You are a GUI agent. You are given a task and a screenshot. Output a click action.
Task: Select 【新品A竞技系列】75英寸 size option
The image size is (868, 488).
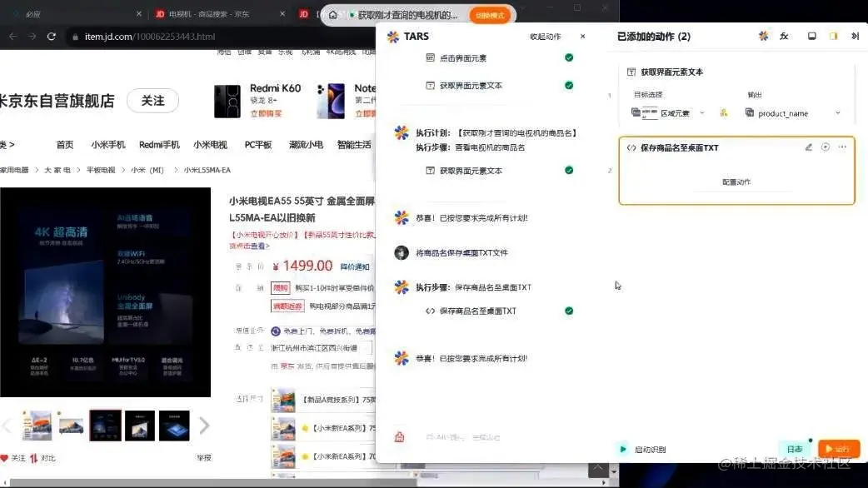click(323, 400)
